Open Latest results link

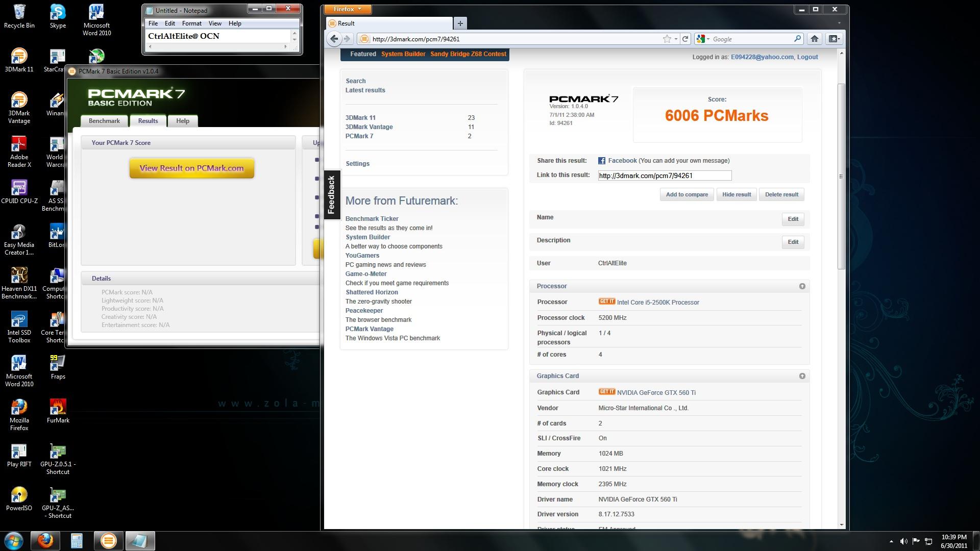[x=365, y=90]
